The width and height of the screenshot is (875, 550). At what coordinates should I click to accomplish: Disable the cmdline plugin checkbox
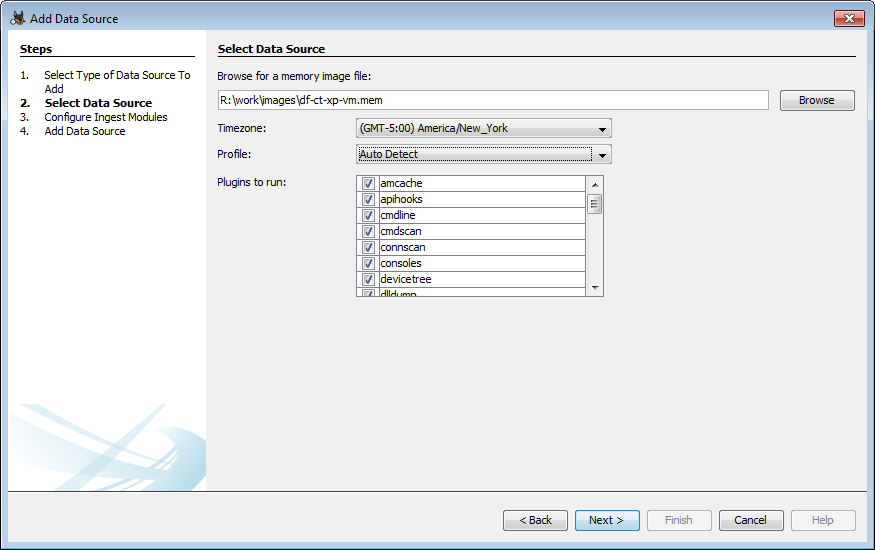368,216
